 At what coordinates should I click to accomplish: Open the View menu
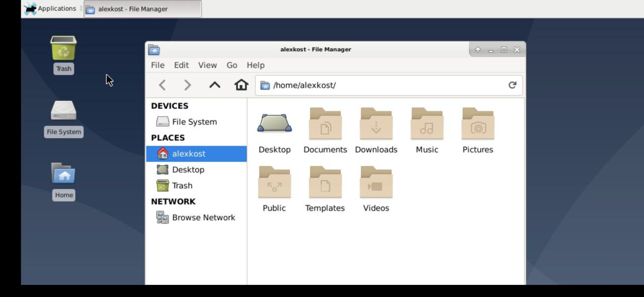point(207,65)
